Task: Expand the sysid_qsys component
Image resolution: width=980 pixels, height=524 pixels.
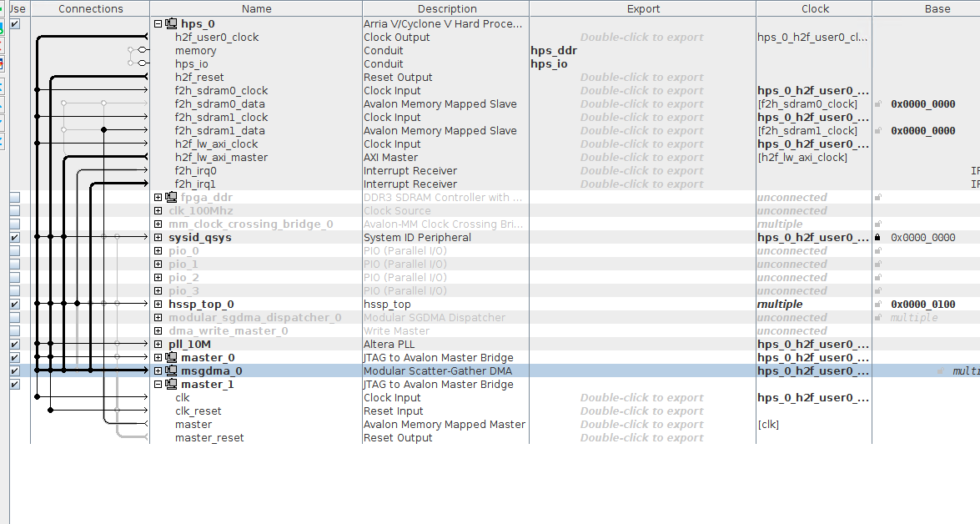Action: [x=158, y=238]
